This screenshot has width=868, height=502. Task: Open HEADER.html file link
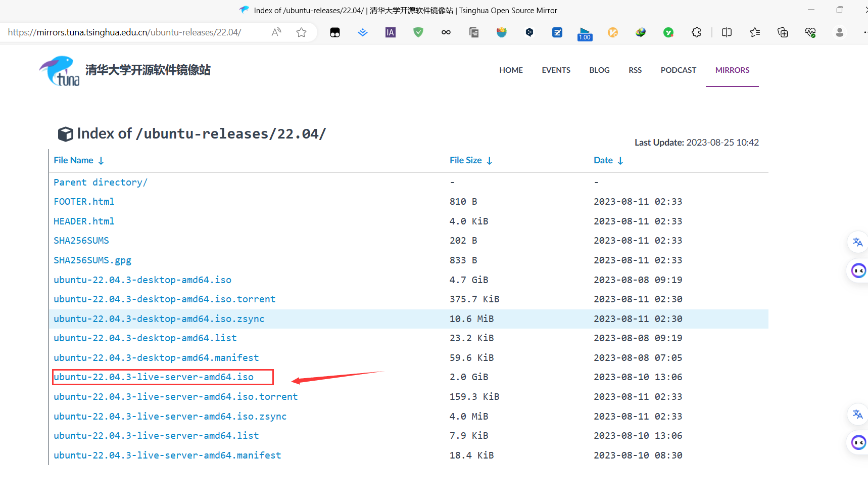coord(84,221)
